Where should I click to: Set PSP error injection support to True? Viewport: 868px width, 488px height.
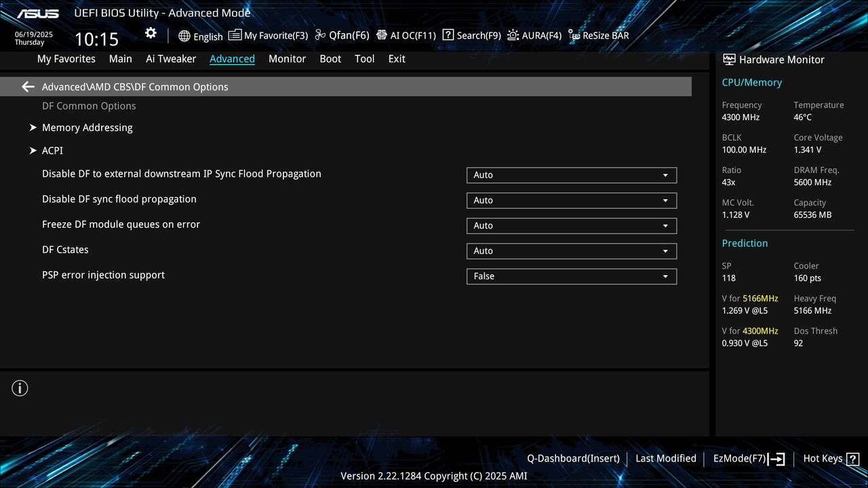(x=571, y=276)
